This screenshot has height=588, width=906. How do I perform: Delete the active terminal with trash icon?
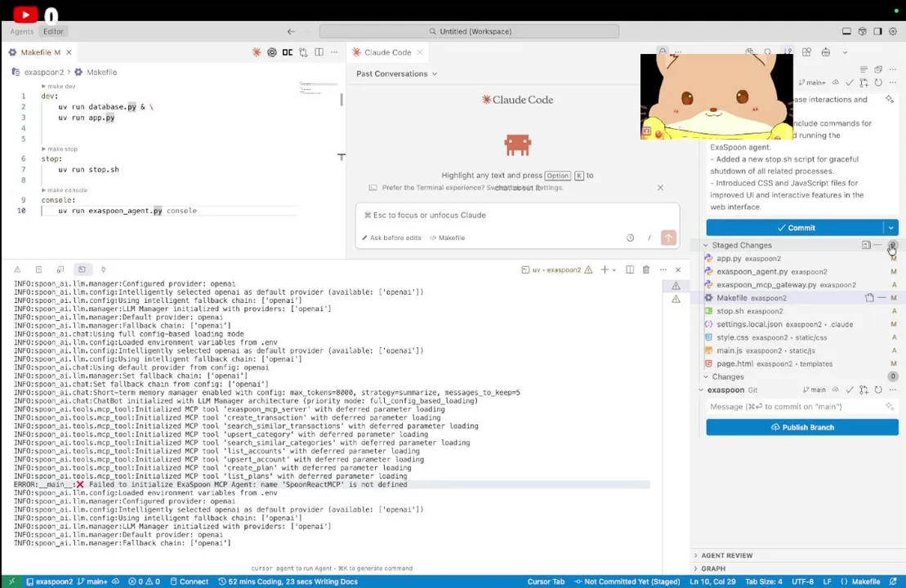coord(646,269)
